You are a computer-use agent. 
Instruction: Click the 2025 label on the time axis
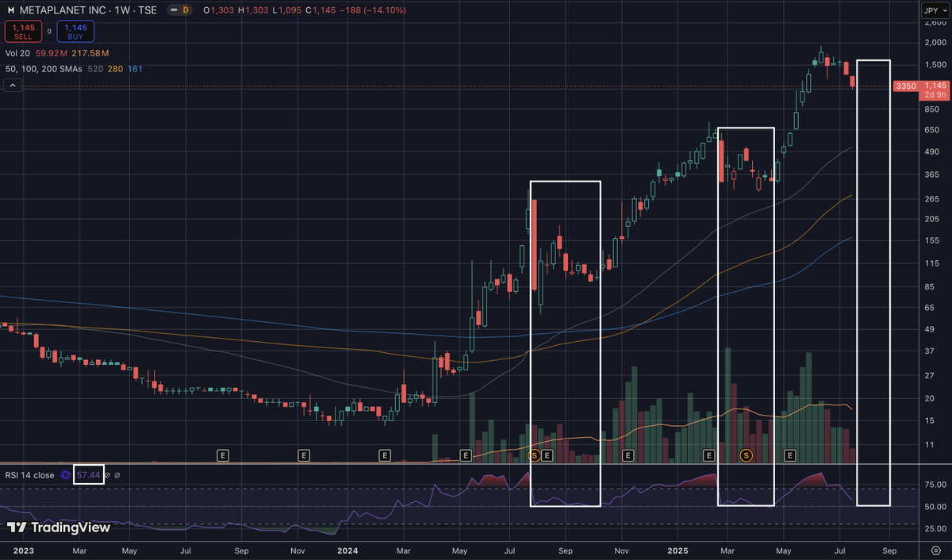pos(677,549)
